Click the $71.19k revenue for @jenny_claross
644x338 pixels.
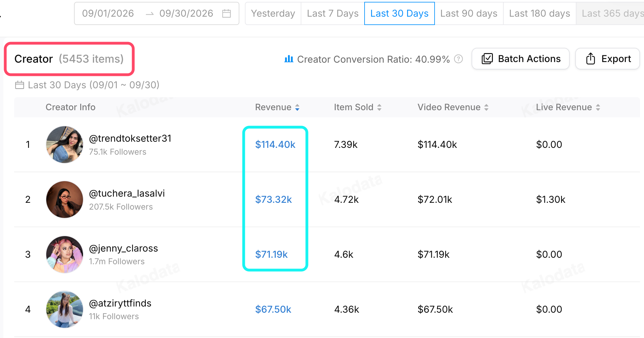(x=271, y=254)
